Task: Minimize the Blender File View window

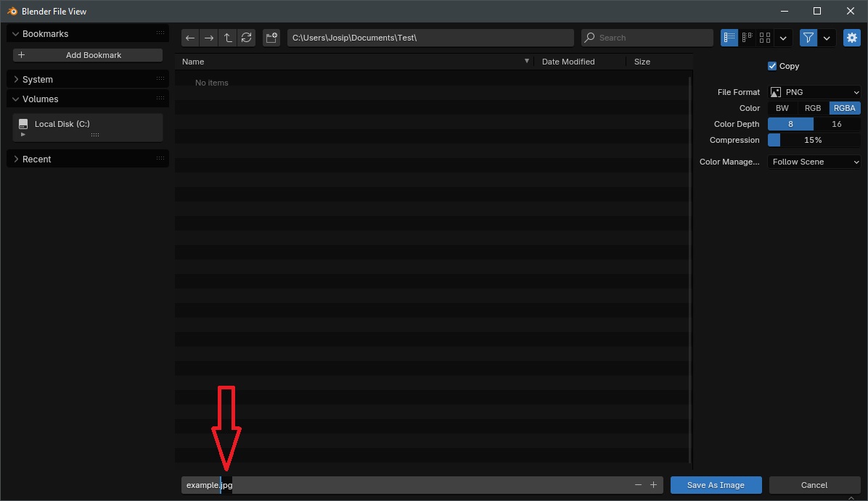Action: tap(785, 11)
